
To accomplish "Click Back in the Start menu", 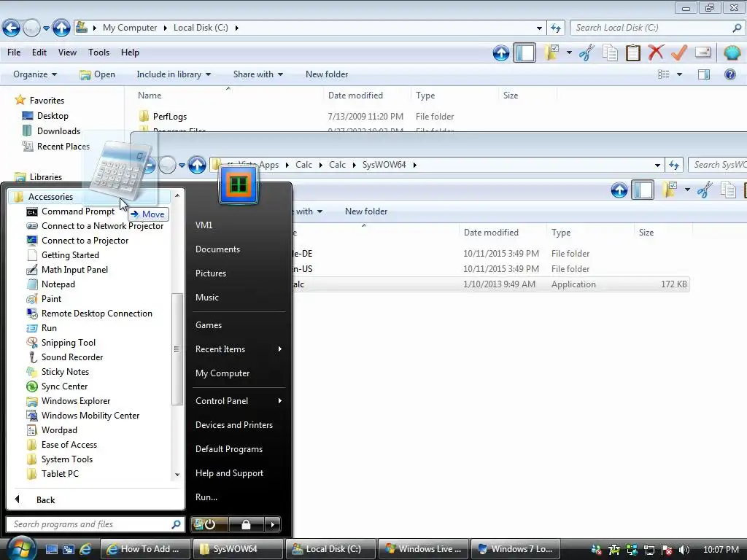I will (x=45, y=500).
